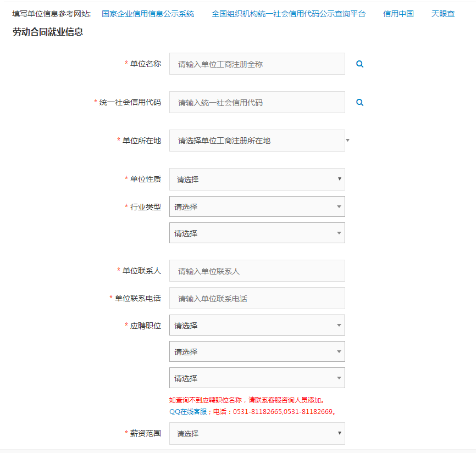This screenshot has height=453, width=476.
Task: Open the second 应聘职位 dropdown
Action: click(257, 352)
